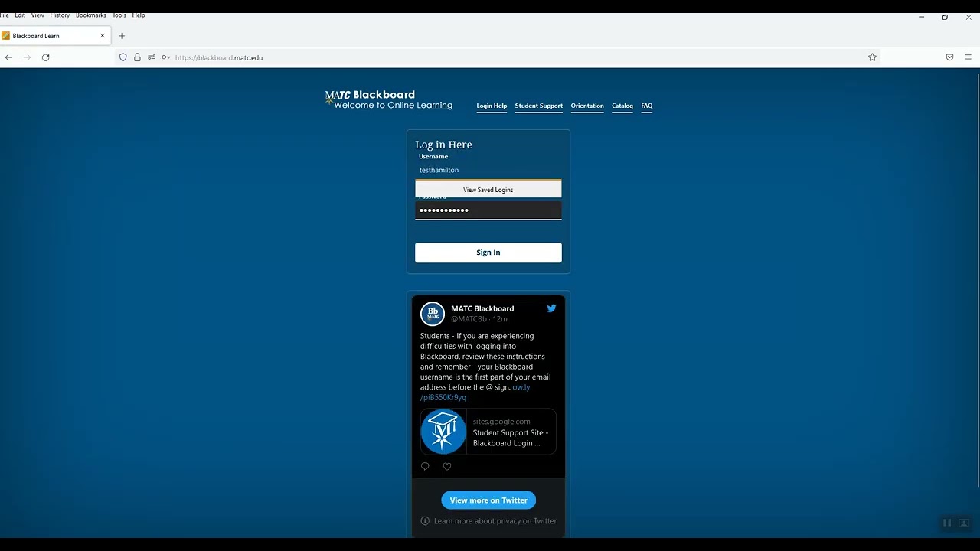The width and height of the screenshot is (980, 551).
Task: Open the ow.ly link in tweet
Action: (x=521, y=387)
